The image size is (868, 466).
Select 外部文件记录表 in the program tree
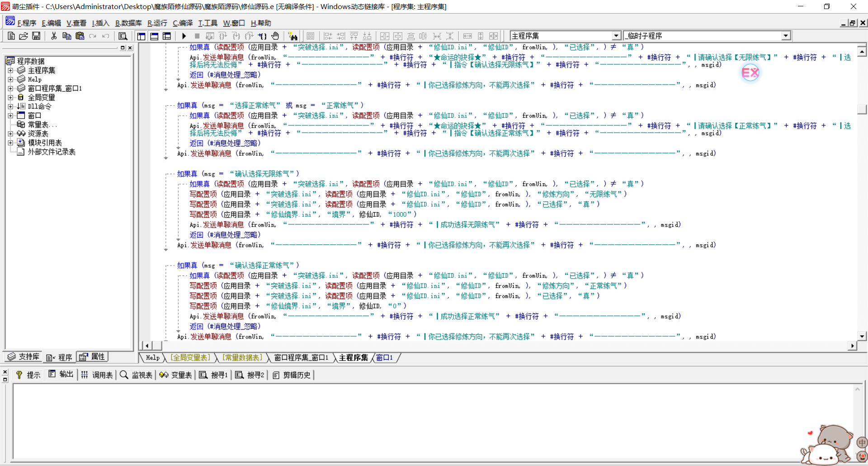click(x=52, y=152)
